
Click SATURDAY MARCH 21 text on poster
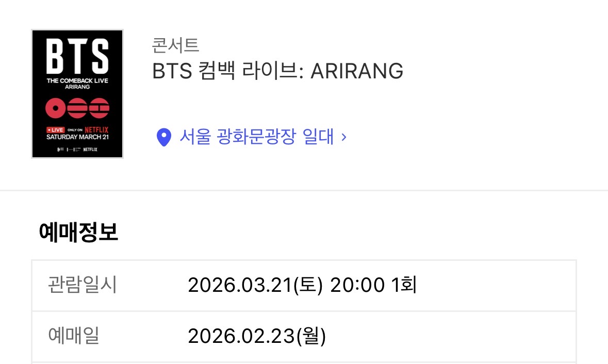pos(77,137)
